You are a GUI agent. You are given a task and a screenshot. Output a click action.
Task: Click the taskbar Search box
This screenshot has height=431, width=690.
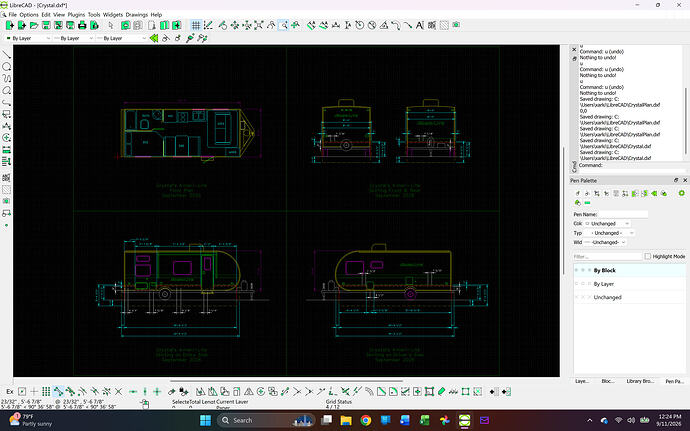click(x=267, y=420)
